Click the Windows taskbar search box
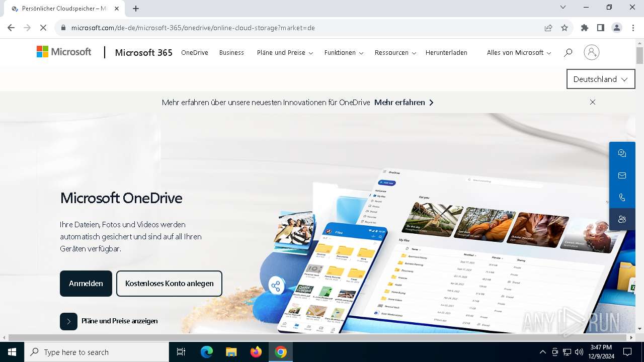644x362 pixels. coord(97,352)
